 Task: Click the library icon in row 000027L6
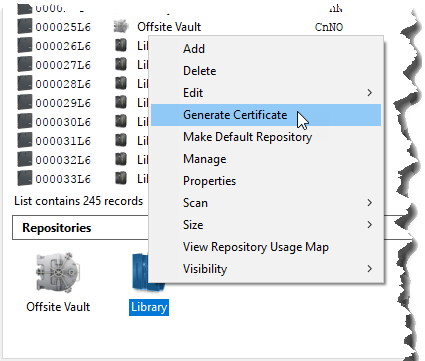coord(121,64)
